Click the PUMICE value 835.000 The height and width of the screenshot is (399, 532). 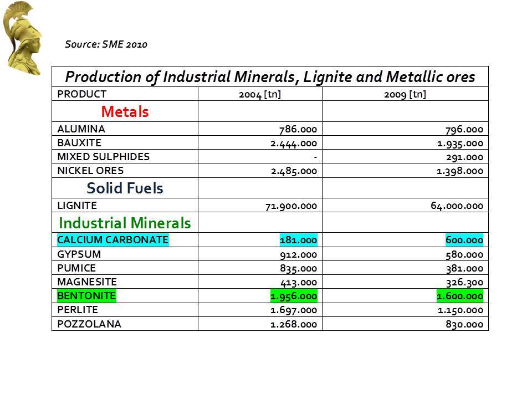[x=299, y=269]
